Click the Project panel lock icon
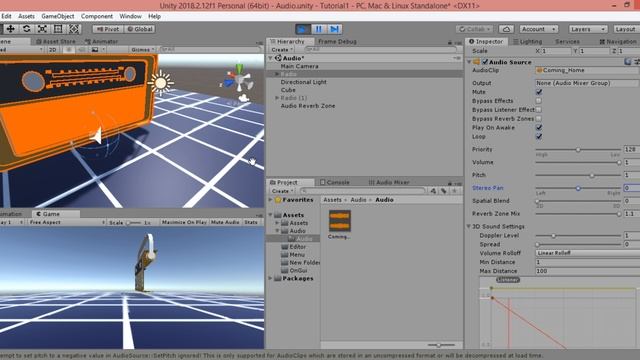This screenshot has width=640, height=360. click(x=450, y=183)
